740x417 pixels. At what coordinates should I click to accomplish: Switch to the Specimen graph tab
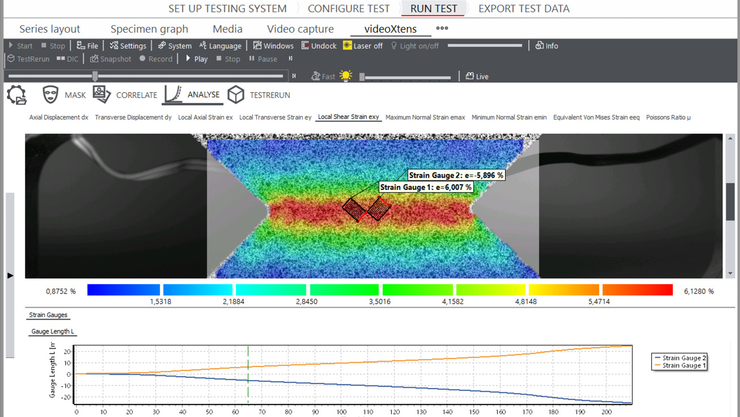[x=149, y=29]
